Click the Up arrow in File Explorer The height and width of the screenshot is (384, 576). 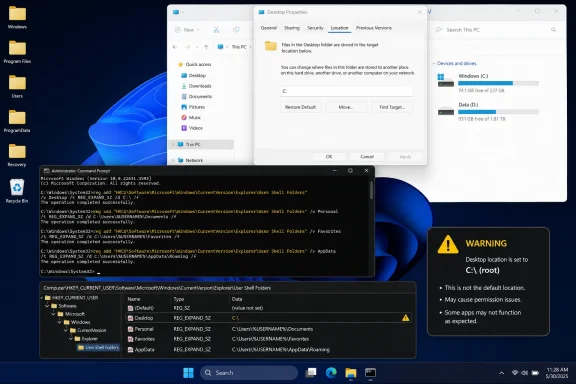206,47
